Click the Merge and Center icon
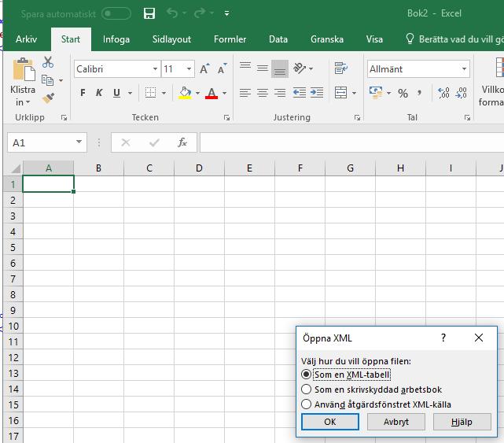Viewport: 504px width, 443px height. tap(340, 93)
